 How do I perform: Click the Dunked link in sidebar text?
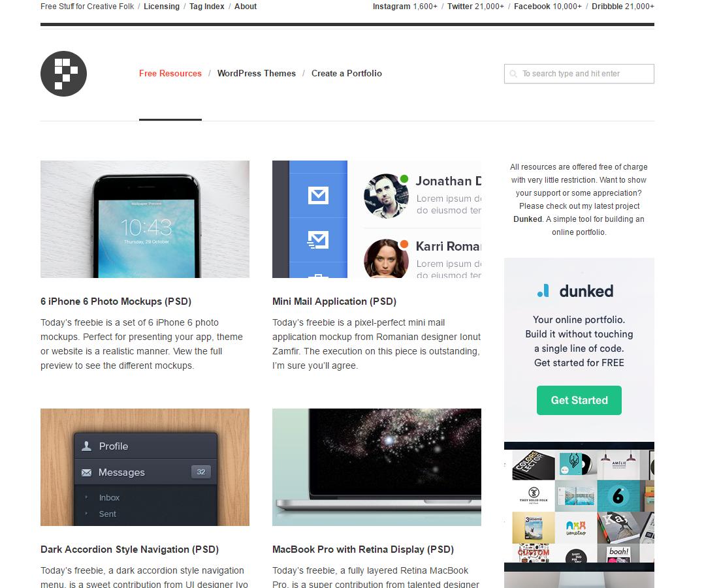tap(528, 219)
